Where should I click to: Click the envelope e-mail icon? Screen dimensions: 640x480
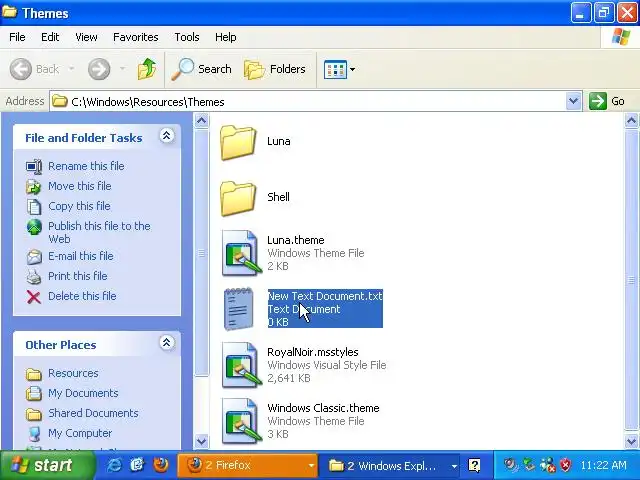(x=34, y=257)
